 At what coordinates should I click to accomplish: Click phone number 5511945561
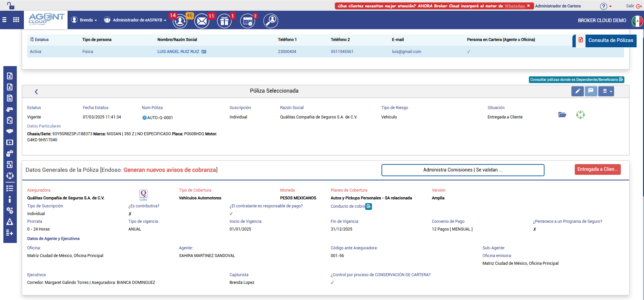point(342,52)
